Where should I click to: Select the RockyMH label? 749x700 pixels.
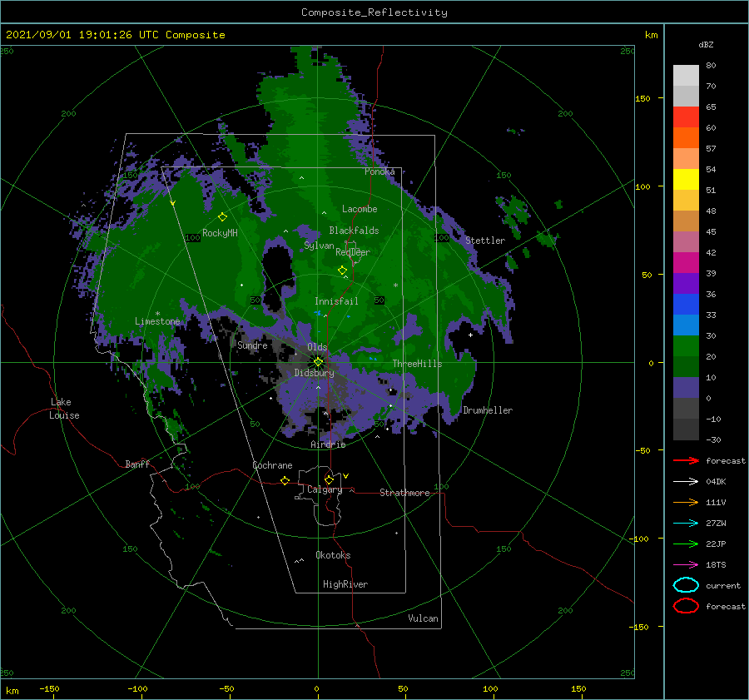pyautogui.click(x=220, y=233)
